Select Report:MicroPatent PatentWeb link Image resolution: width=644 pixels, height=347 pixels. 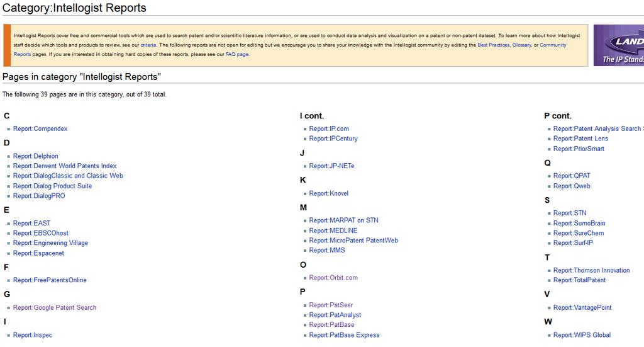pos(353,241)
